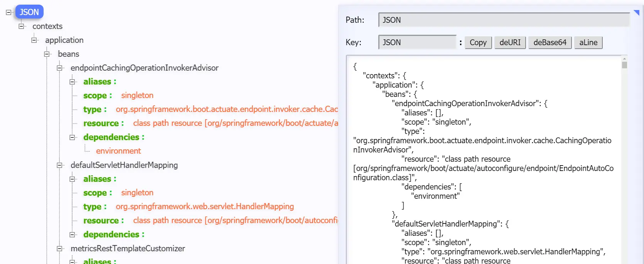Click the aLine button
The image size is (644, 264).
(588, 42)
